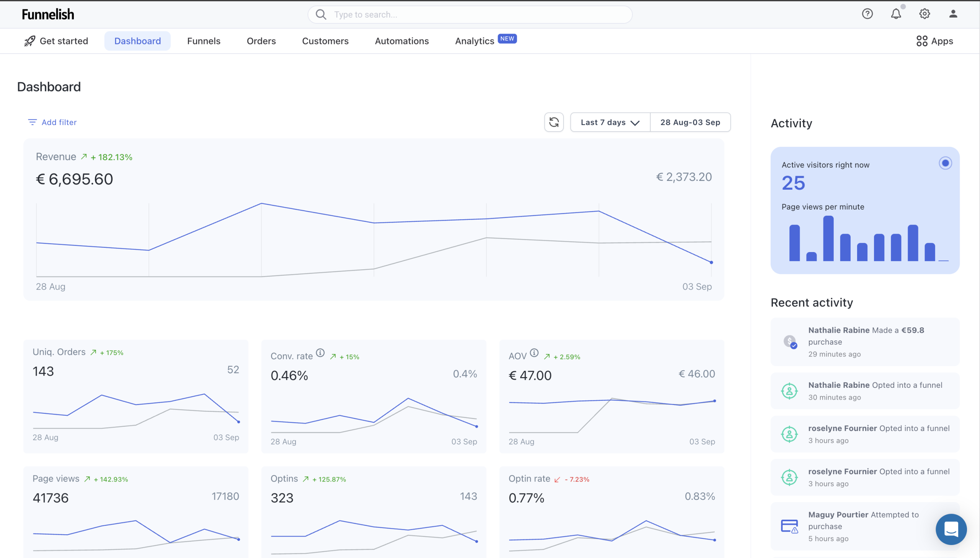Viewport: 980px width, 558px height.
Task: Click the live visitors radio indicator
Action: coord(945,163)
